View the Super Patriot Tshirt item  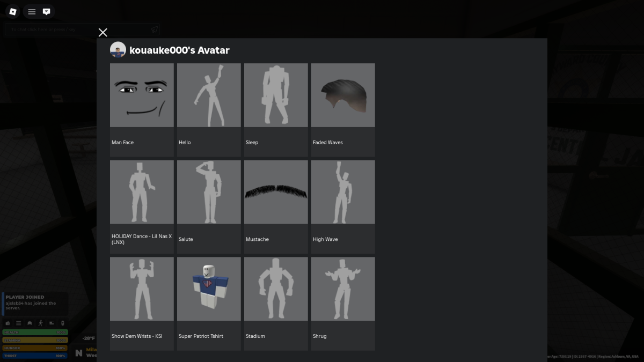click(209, 289)
